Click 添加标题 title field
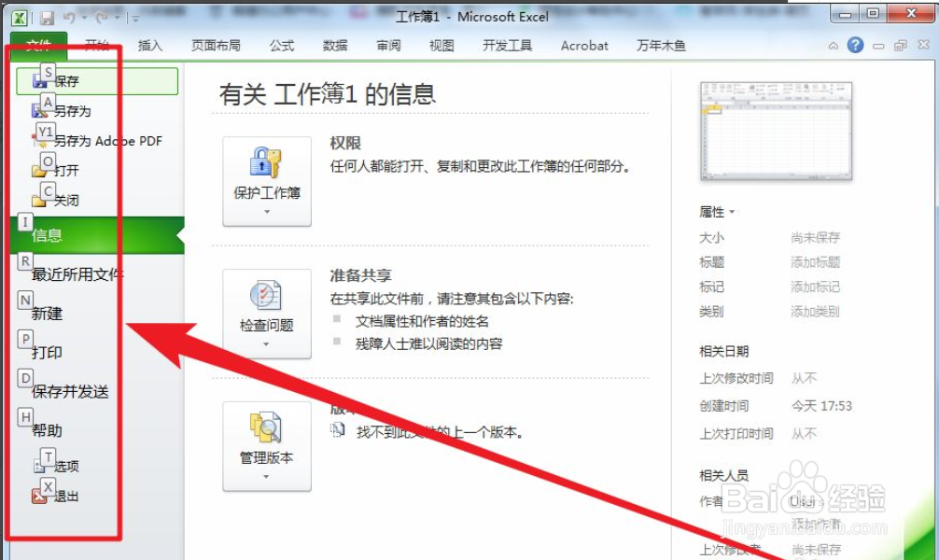This screenshot has height=560, width=939. click(x=815, y=261)
